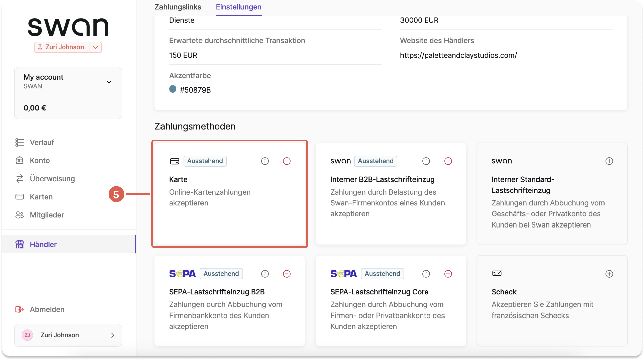Open info for Interner B2B-Lastschrifteinzug
The image size is (644, 360).
(426, 161)
